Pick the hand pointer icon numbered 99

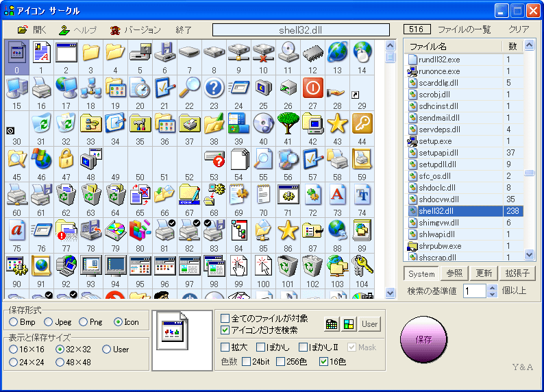tap(238, 271)
